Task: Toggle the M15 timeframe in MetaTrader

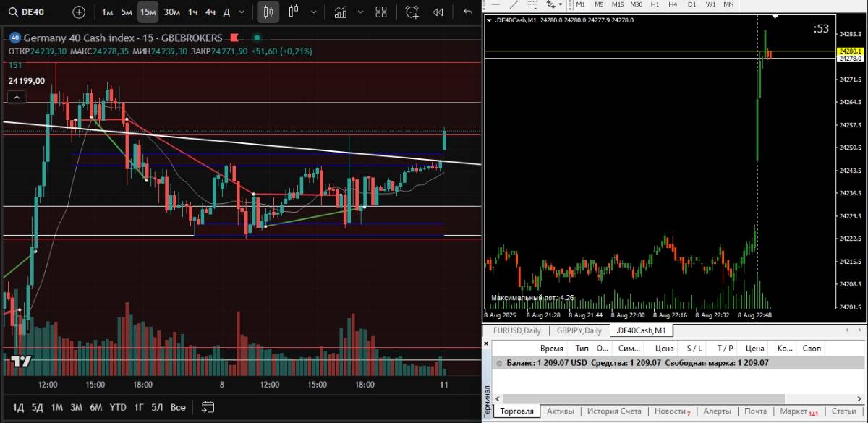Action: point(618,4)
